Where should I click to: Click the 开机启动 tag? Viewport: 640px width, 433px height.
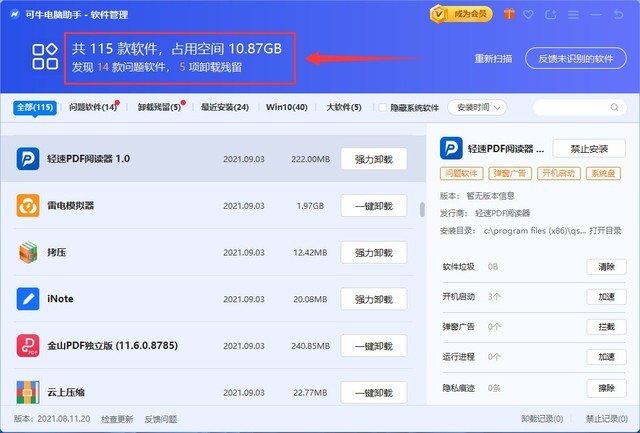point(558,173)
